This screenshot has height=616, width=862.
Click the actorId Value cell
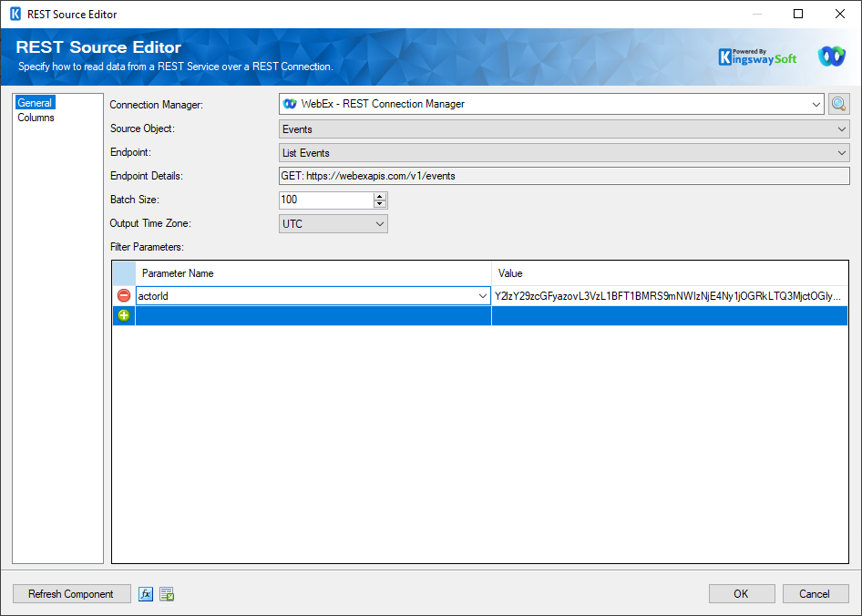click(669, 296)
